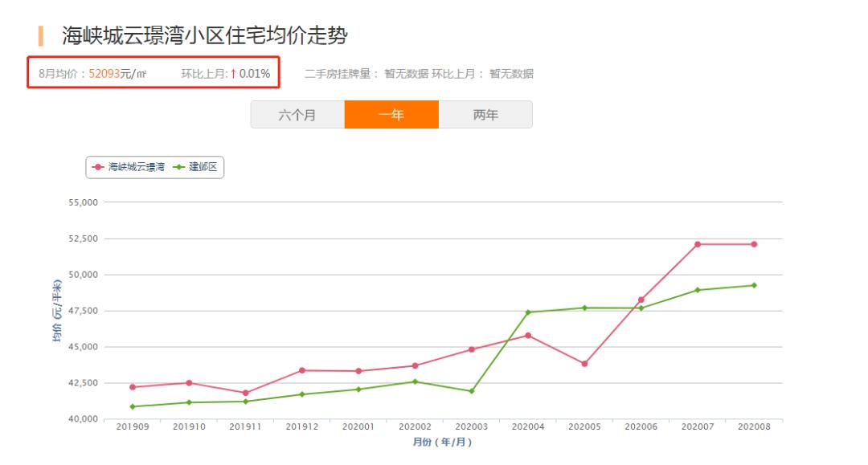Click the 55,000 y-axis label

pos(83,202)
